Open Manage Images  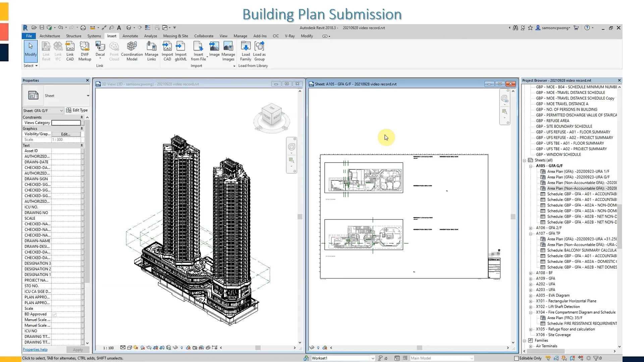[228, 50]
